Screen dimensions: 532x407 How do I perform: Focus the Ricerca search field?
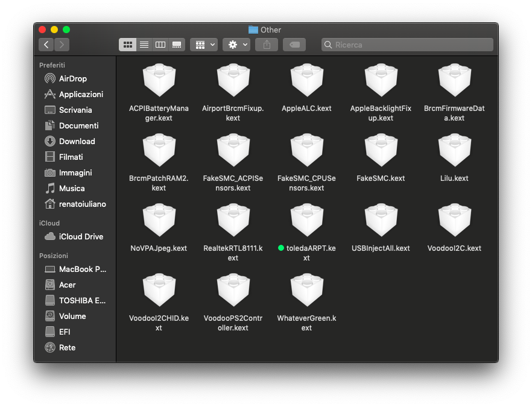(407, 45)
